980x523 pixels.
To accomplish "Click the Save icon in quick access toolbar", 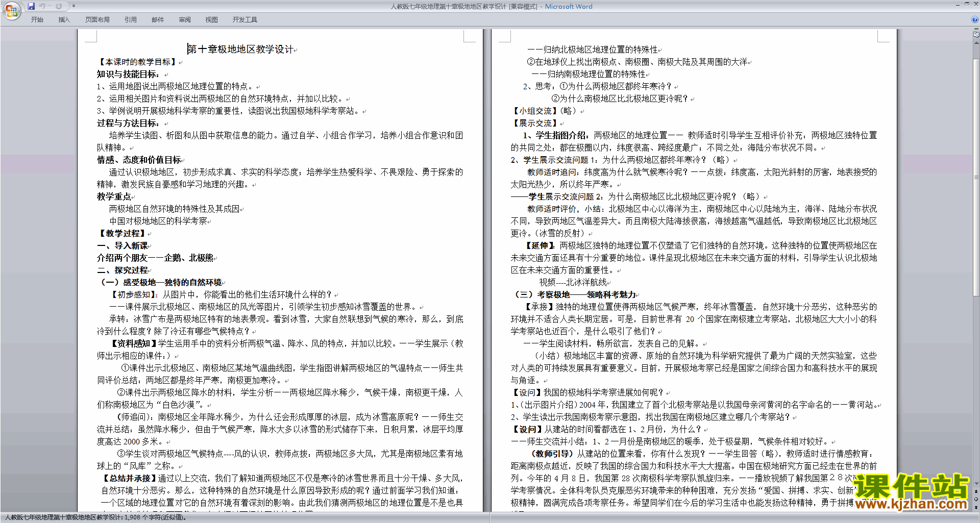I will 31,6.
